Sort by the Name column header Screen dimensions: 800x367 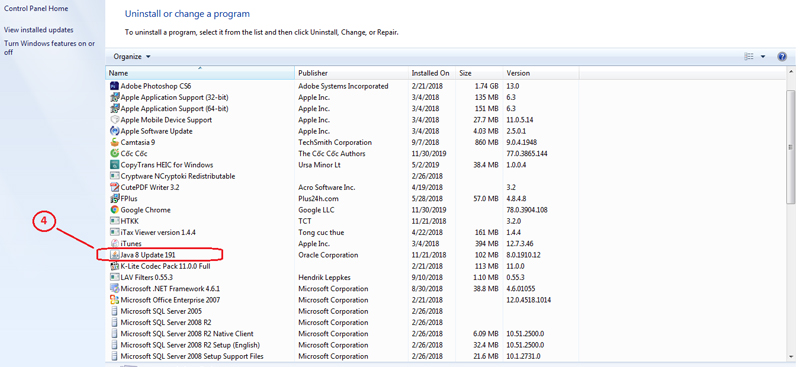tap(200, 73)
